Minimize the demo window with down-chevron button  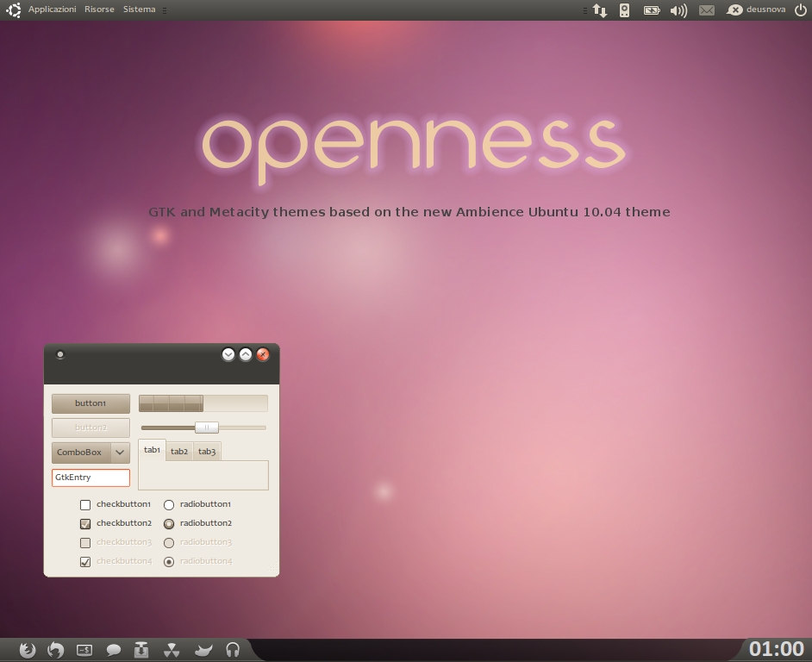tap(228, 355)
